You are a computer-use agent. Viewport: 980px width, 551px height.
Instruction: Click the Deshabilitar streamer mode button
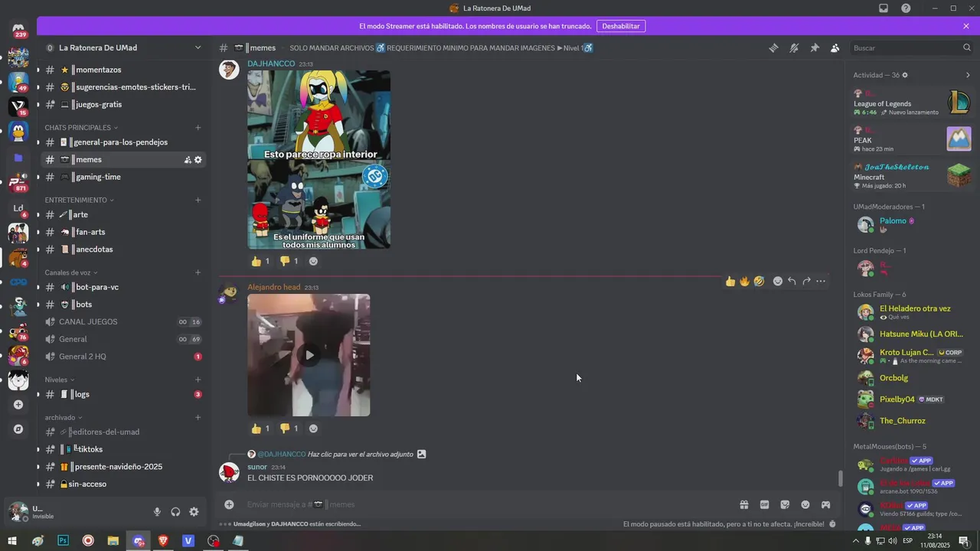click(621, 26)
